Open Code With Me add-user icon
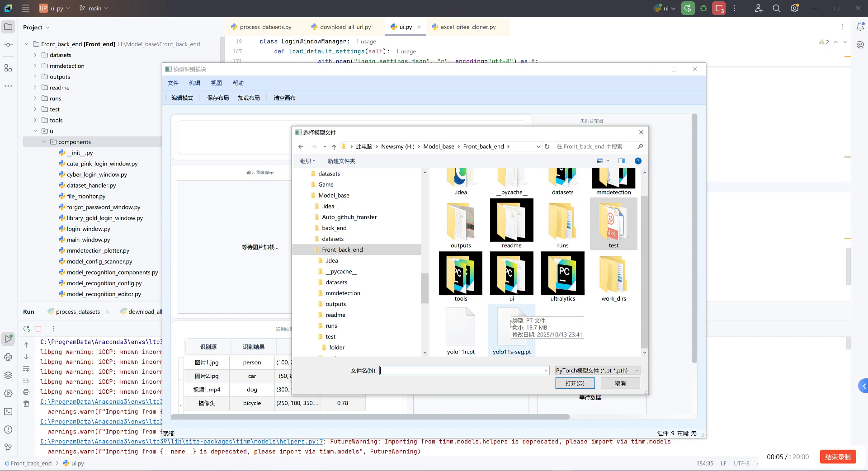Image resolution: width=868 pixels, height=471 pixels. click(x=759, y=8)
